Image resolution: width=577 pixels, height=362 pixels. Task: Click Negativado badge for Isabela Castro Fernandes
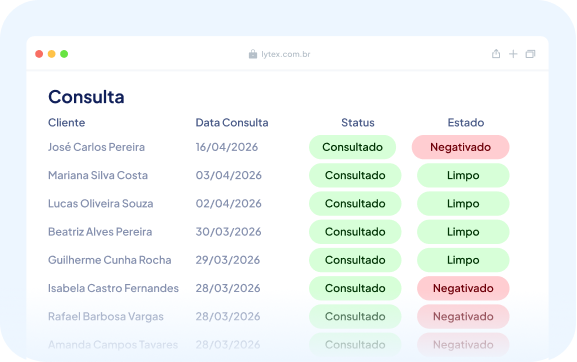[463, 288]
